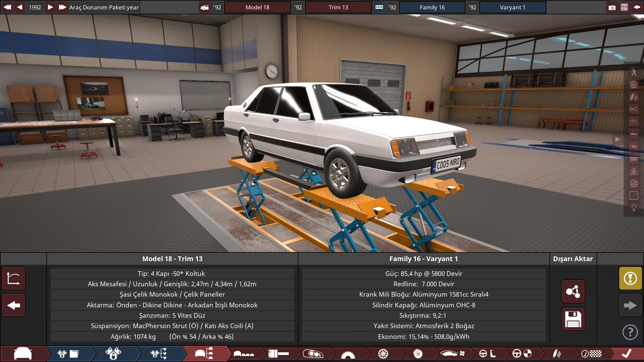Toggle the wheel visibility icon in the sidebar

pyautogui.click(x=634, y=84)
